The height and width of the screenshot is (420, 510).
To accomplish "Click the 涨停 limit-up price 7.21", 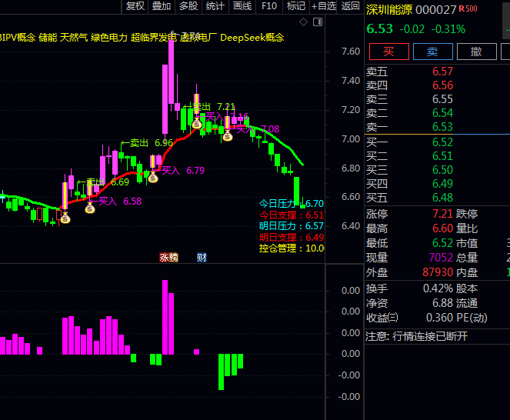I will pos(442,214).
